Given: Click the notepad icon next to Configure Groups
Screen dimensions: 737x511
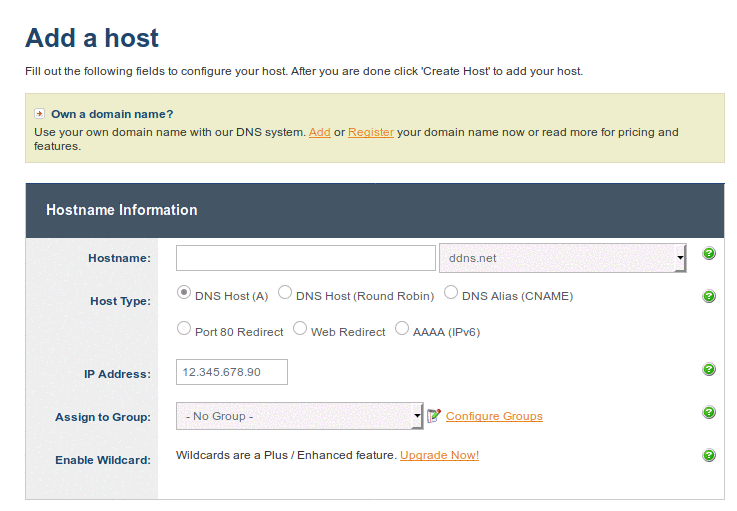Looking at the screenshot, I should [x=434, y=416].
